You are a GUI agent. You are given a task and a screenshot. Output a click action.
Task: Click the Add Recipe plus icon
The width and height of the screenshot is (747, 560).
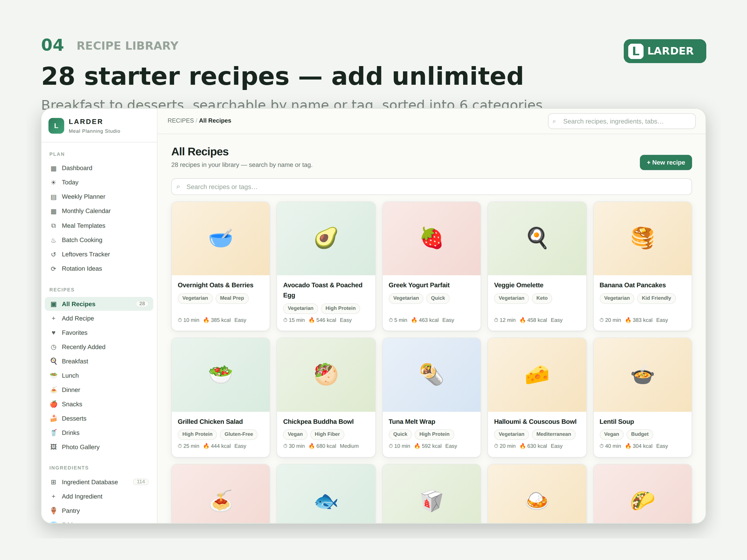pos(53,318)
